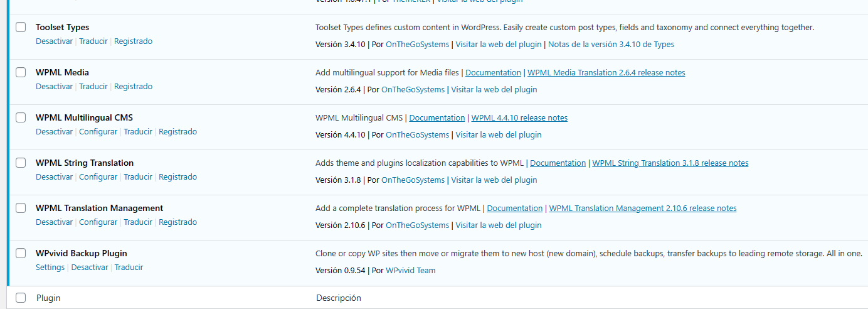Open Configurar for WPML Multilingual CMS
Image resolution: width=868 pixels, height=309 pixels.
tap(98, 132)
